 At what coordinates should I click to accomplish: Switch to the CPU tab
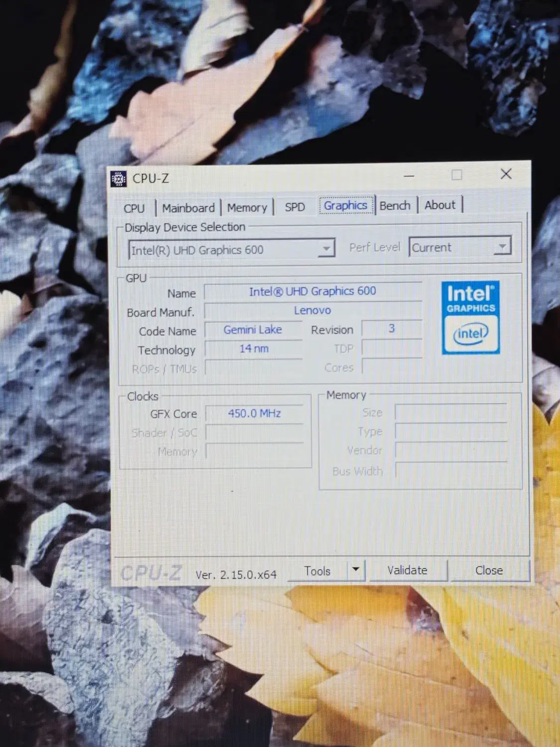[134, 208]
